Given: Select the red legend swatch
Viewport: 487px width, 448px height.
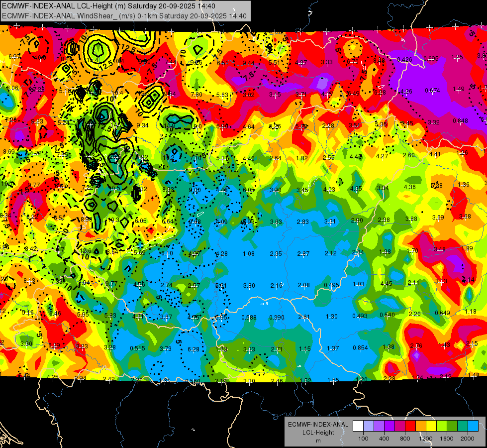Looking at the screenshot, I should [410, 426].
